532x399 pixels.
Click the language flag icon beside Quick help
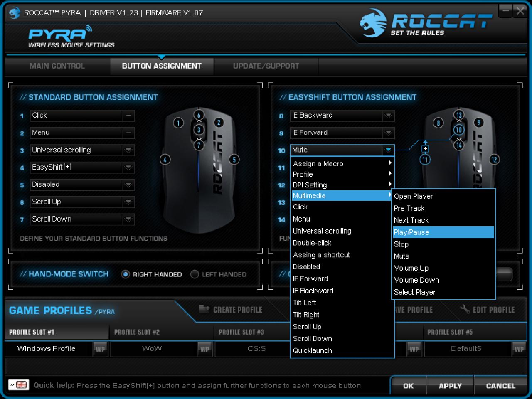(19, 385)
